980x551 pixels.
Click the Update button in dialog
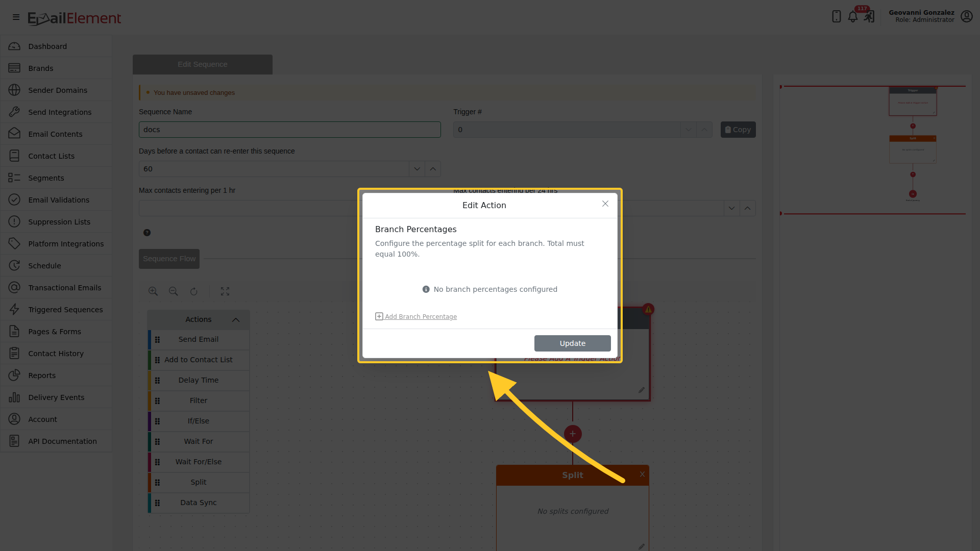(573, 343)
